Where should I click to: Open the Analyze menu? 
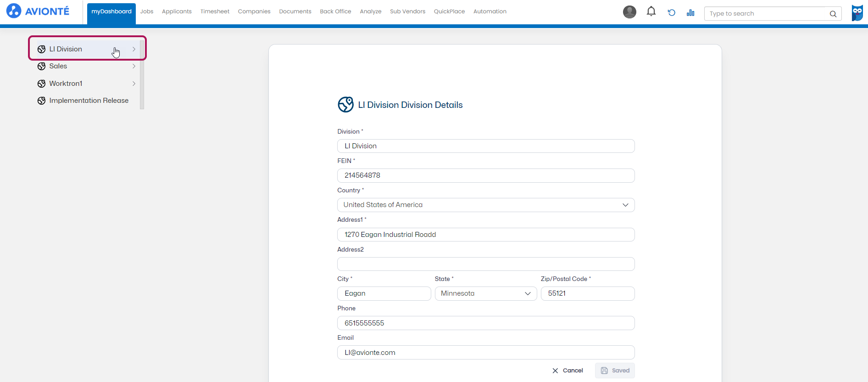click(x=371, y=11)
